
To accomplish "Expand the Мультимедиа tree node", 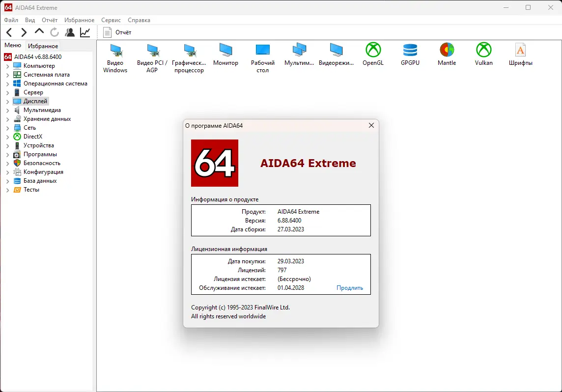I will click(7, 111).
